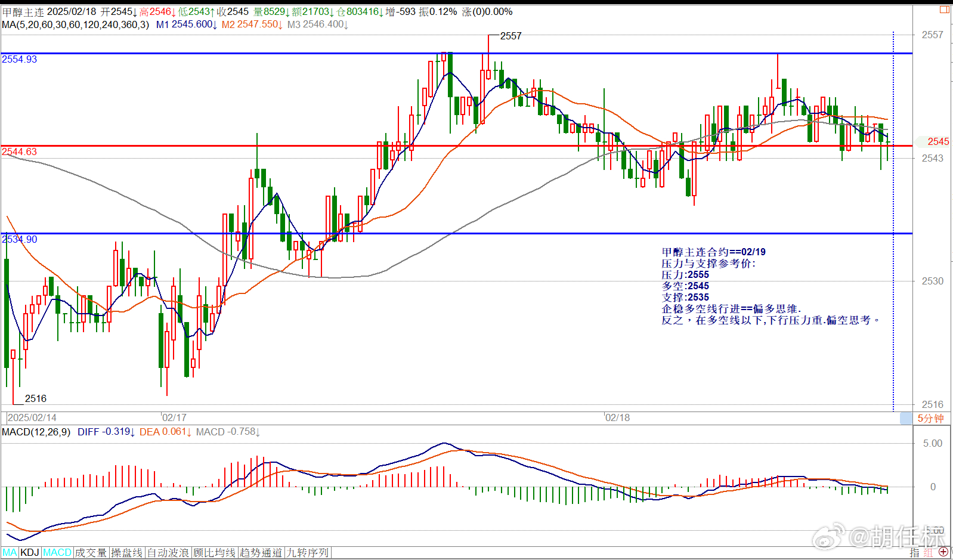Click the M2 2547.550 value
This screenshot has width=953, height=560.
tap(252, 24)
